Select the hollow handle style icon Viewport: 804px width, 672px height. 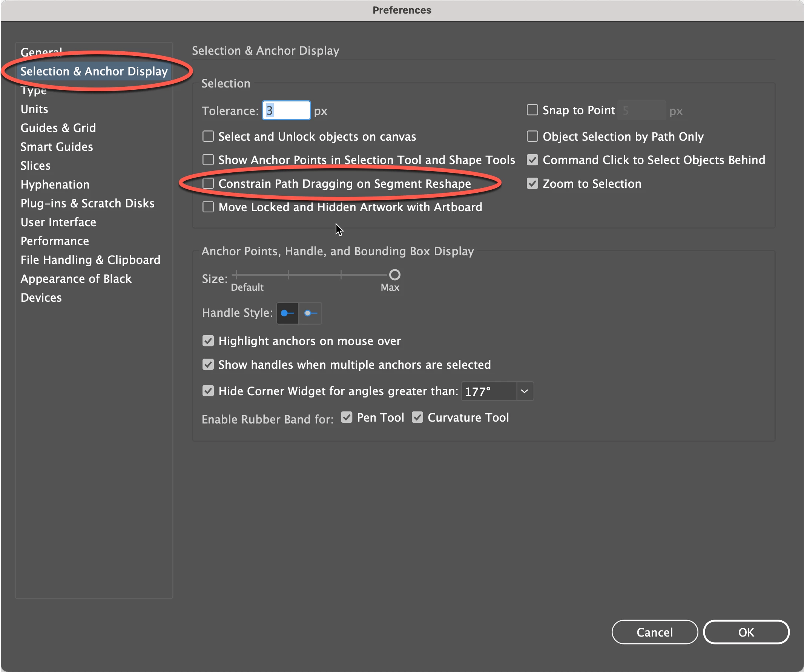310,313
